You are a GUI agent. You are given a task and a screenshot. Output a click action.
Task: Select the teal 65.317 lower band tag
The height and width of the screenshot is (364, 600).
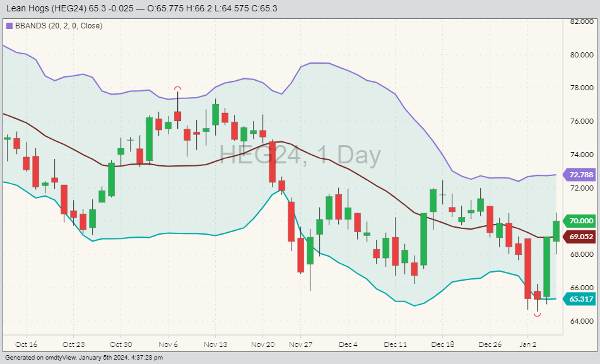(x=580, y=299)
